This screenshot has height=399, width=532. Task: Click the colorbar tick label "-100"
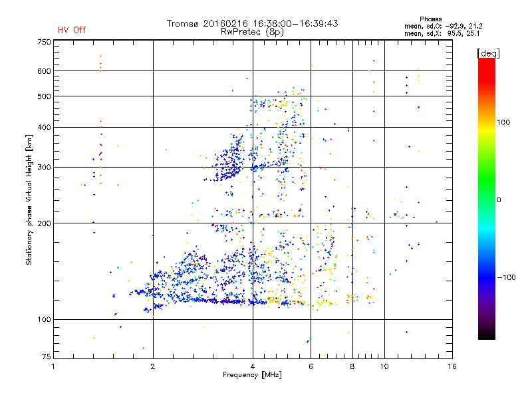click(506, 277)
